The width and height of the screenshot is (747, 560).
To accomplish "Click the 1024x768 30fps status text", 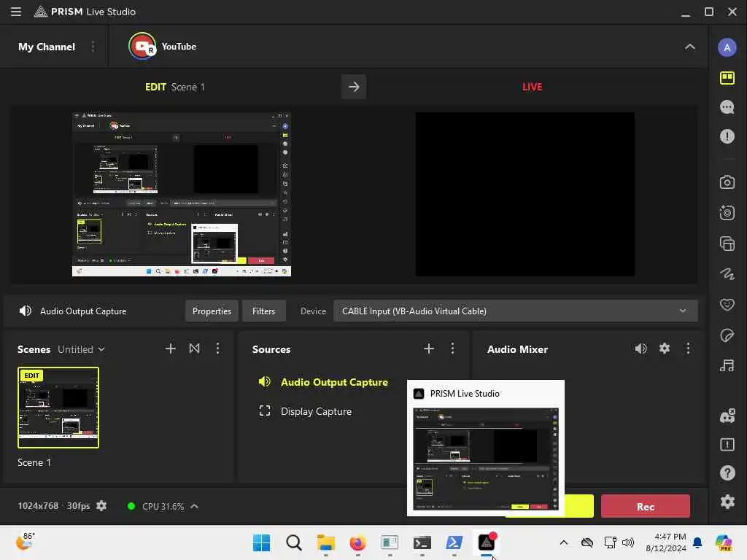I will (54, 506).
